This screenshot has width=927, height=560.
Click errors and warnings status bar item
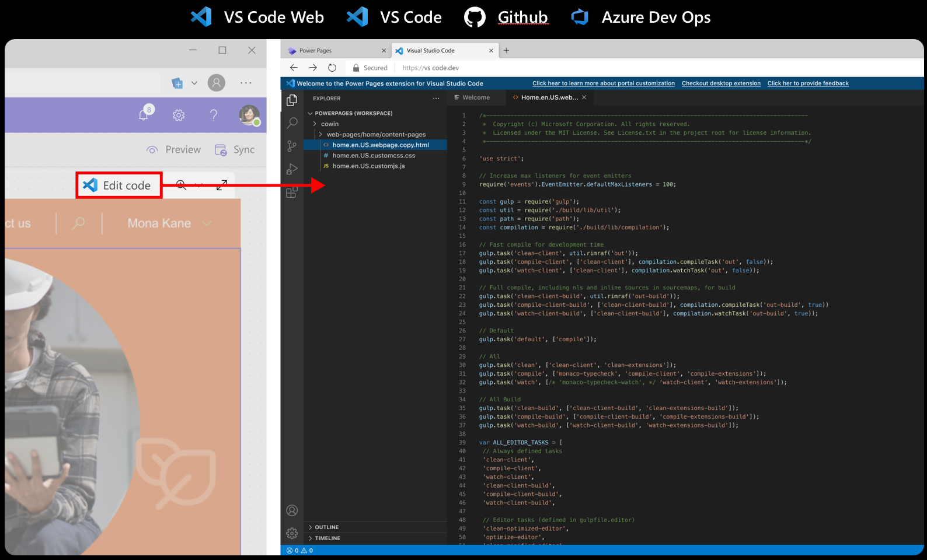(300, 550)
